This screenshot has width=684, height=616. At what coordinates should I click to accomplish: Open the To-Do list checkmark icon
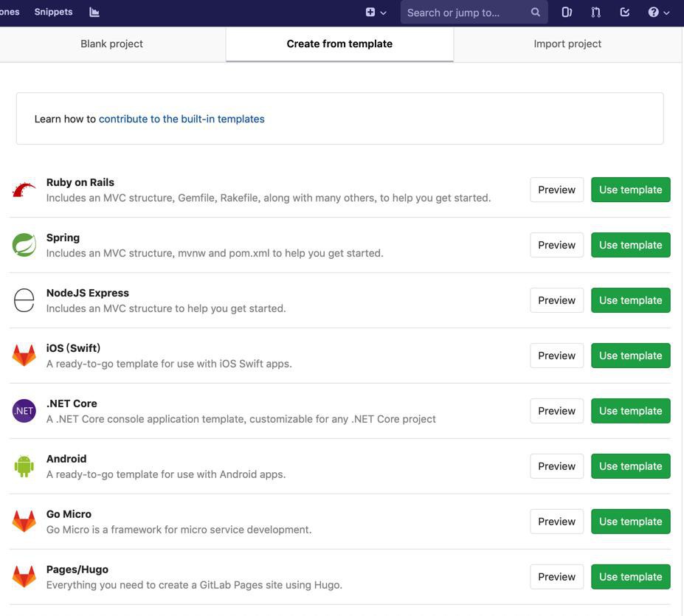coord(625,13)
